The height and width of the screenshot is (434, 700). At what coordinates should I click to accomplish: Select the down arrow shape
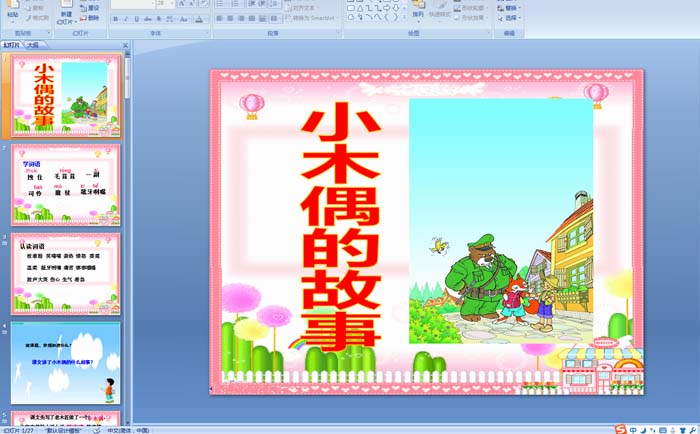click(x=396, y=8)
